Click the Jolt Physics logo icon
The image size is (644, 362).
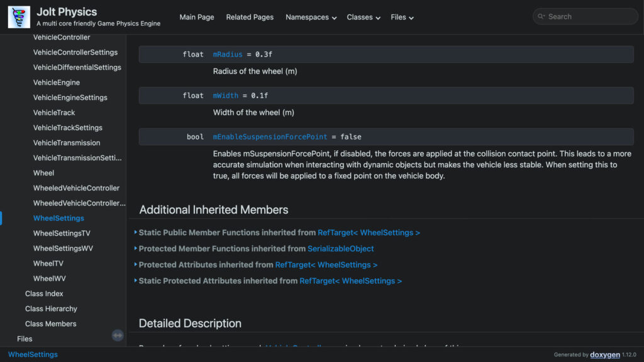coord(19,17)
